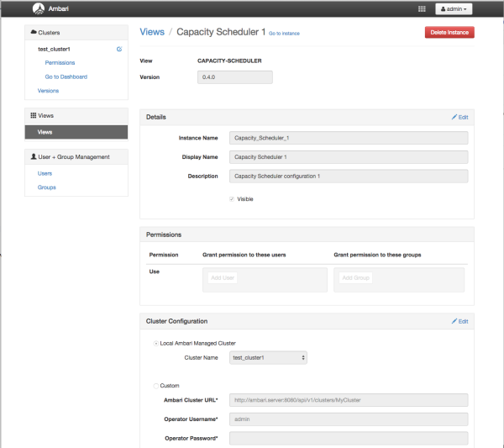Viewport: 504px width, 448px height.
Task: Click the rename icon next to test_cluster1
Action: pos(119,49)
